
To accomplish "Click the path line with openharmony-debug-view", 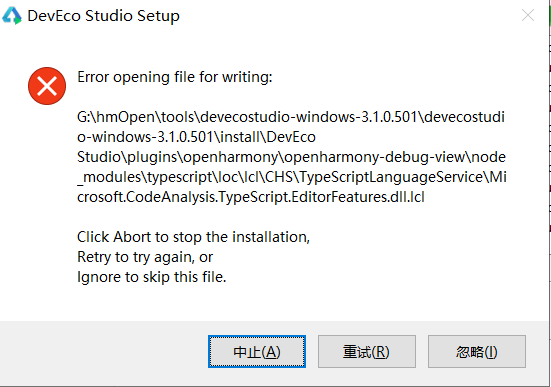I will pos(291,157).
